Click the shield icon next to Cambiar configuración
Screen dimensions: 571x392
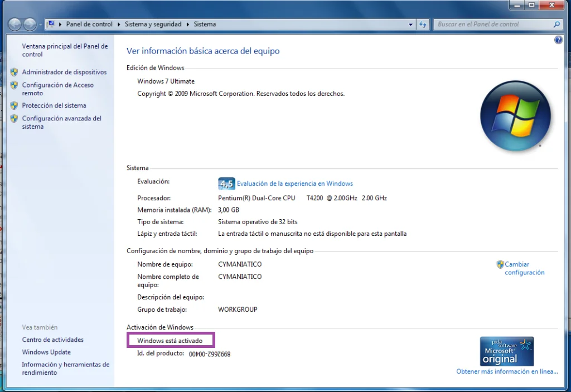point(500,264)
